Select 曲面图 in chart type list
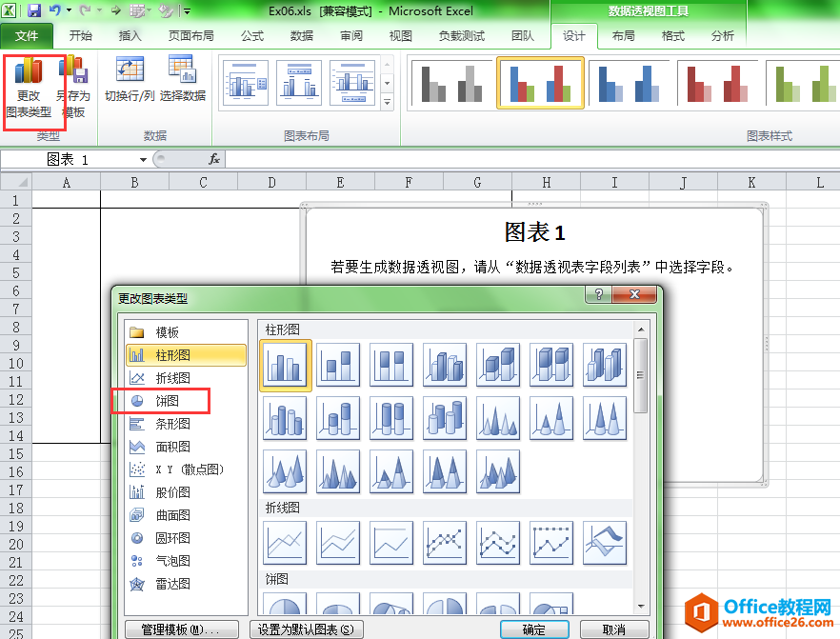 [186, 515]
